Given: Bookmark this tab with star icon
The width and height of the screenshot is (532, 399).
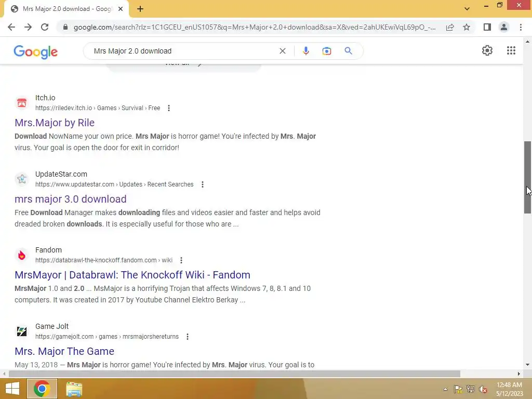Looking at the screenshot, I should pos(467,27).
